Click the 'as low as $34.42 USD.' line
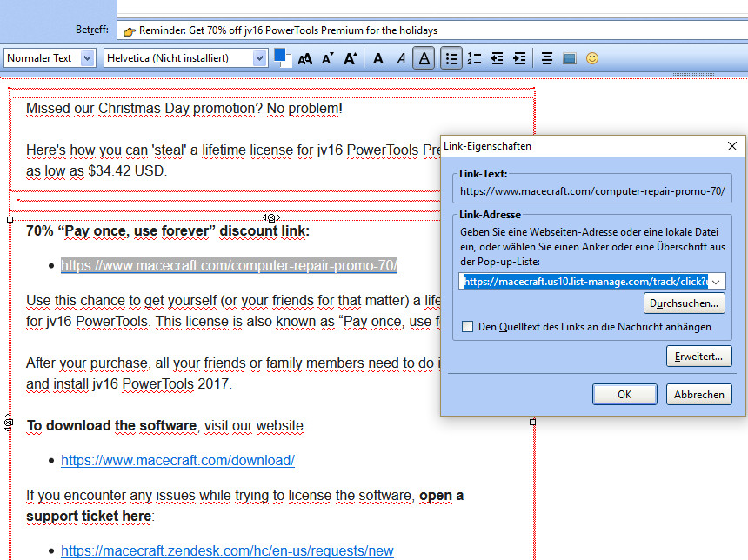This screenshot has width=748, height=560. click(97, 170)
